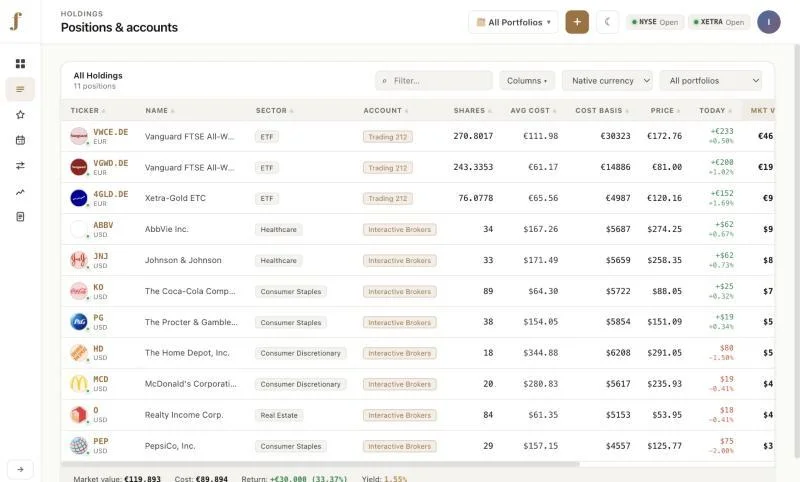The height and width of the screenshot is (482, 800).
Task: Click Consumer Discretionary tag in HD row
Action: (x=301, y=353)
